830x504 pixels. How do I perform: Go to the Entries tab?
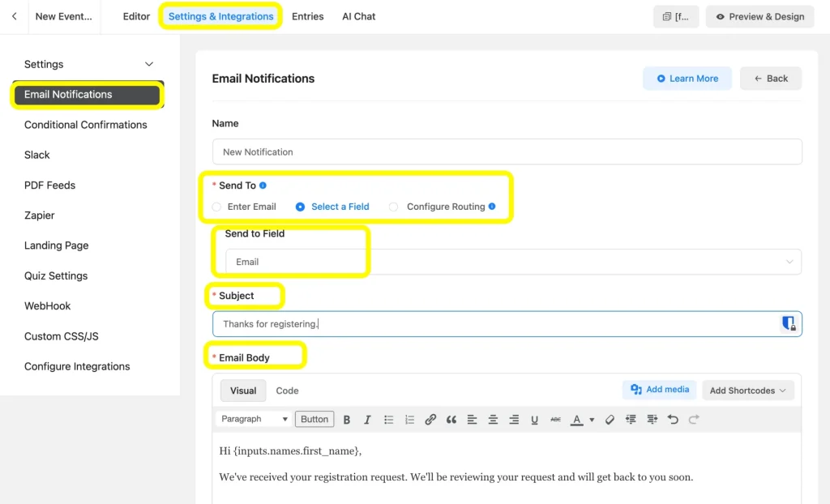pos(307,16)
